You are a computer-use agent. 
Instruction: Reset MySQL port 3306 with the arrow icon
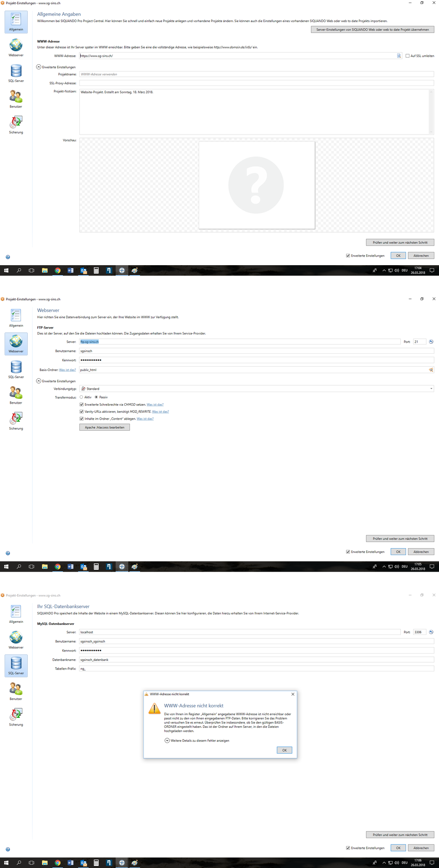(431, 632)
